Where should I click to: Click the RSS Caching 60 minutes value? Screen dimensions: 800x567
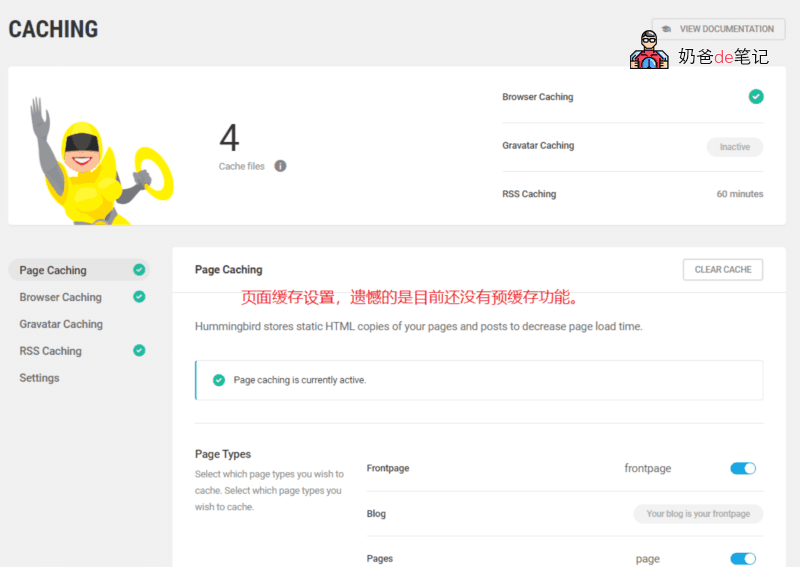pyautogui.click(x=739, y=194)
